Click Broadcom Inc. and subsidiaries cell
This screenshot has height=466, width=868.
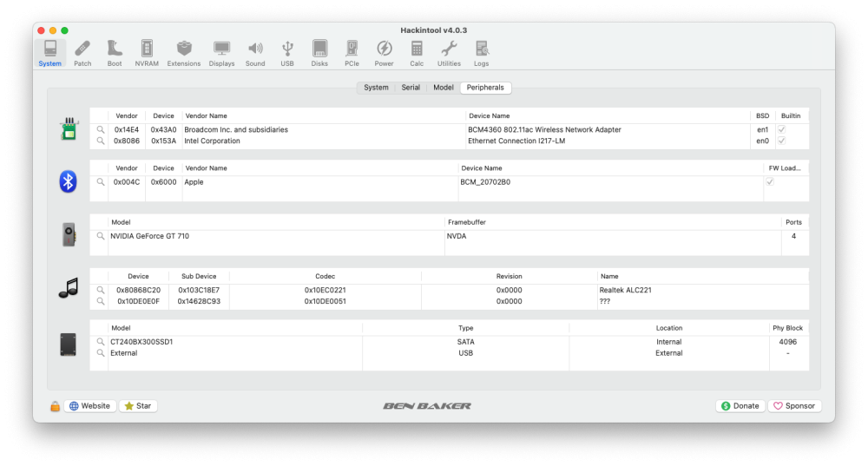(x=236, y=129)
